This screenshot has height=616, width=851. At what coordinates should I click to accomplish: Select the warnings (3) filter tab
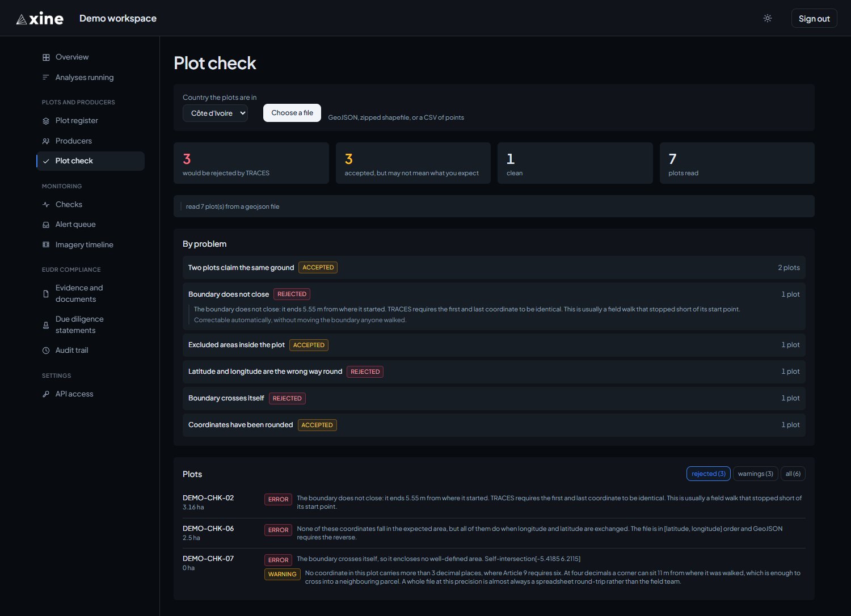coord(755,474)
